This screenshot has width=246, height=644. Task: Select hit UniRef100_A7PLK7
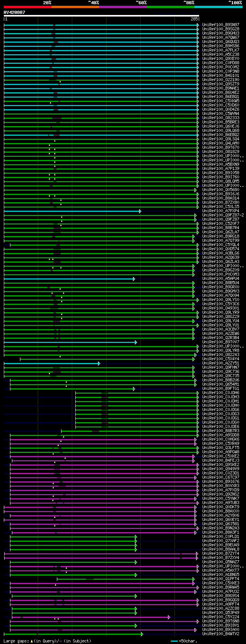click(221, 50)
